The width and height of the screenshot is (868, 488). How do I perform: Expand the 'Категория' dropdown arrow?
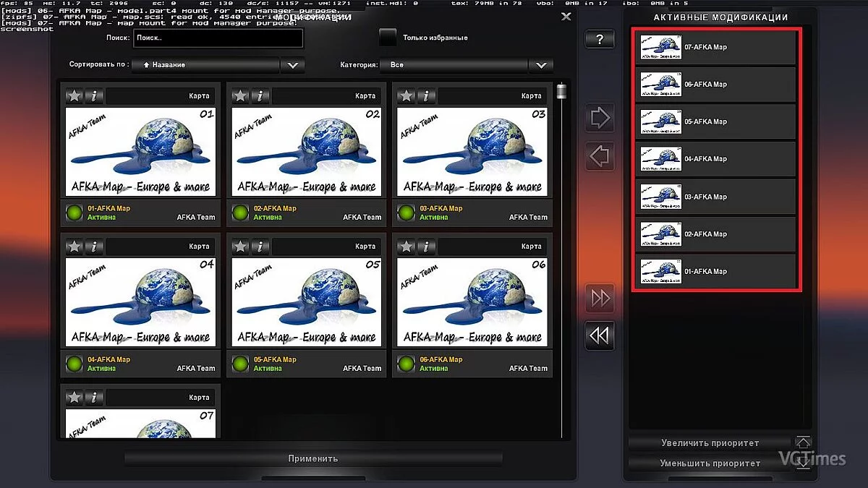(540, 65)
